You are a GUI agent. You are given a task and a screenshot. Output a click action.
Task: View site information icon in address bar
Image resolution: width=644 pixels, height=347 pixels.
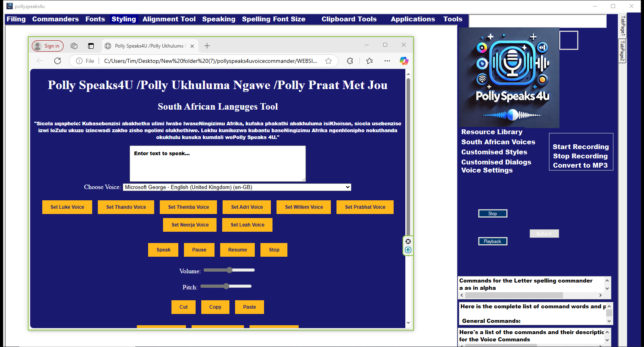(79, 61)
